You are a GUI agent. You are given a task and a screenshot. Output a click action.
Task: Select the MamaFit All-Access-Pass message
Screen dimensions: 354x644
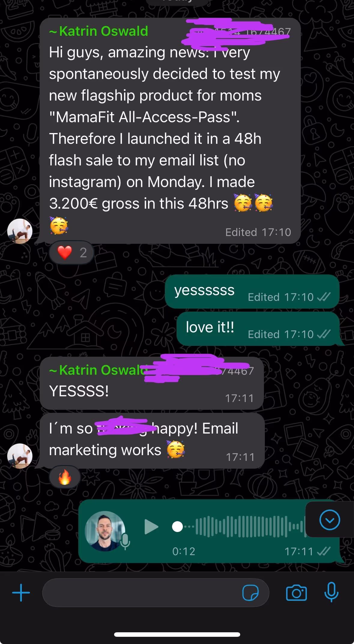(x=170, y=131)
